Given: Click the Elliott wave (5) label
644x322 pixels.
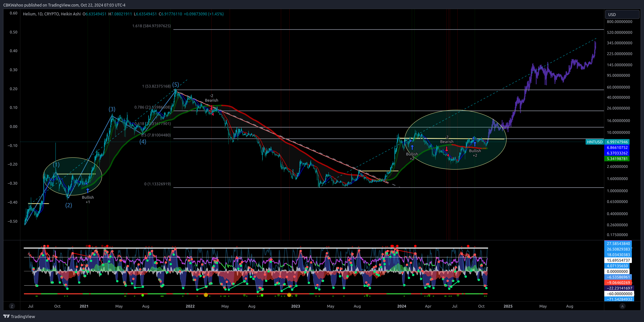Looking at the screenshot, I should pyautogui.click(x=176, y=85).
